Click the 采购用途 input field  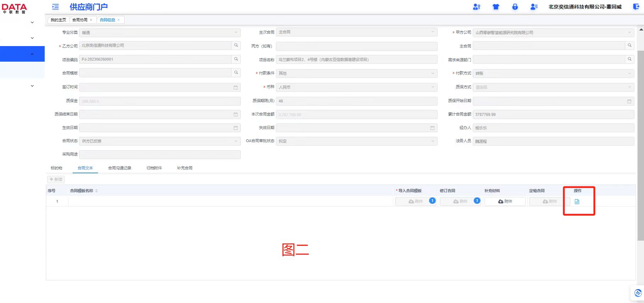(x=160, y=155)
